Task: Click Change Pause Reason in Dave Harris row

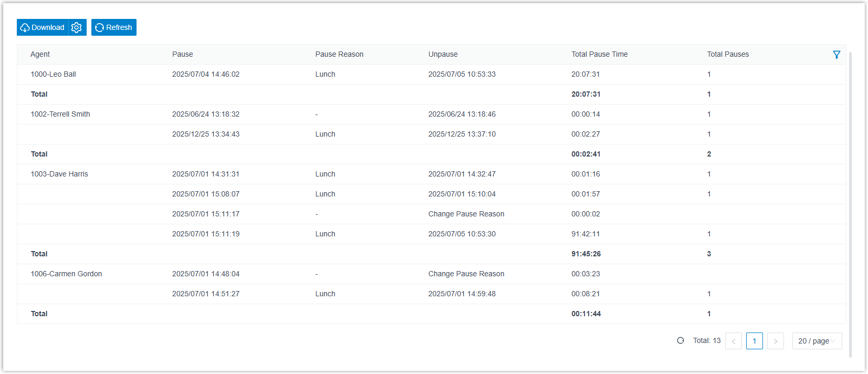Action: [466, 214]
